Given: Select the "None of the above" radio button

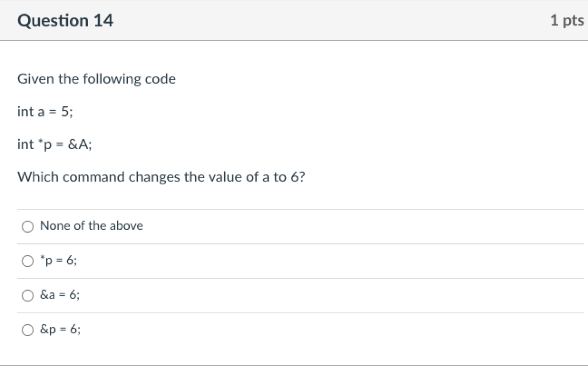Looking at the screenshot, I should pyautogui.click(x=27, y=227).
